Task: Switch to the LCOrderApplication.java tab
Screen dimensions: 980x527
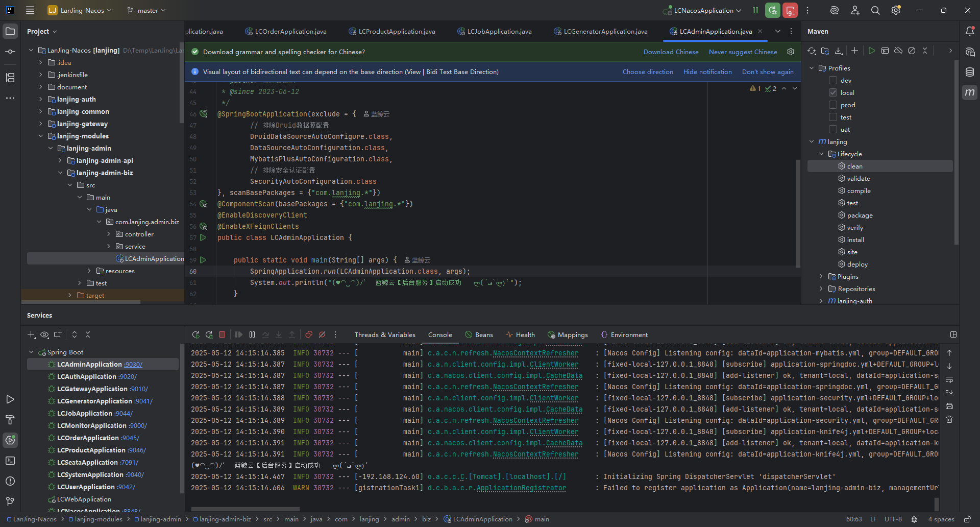Action: [285, 31]
